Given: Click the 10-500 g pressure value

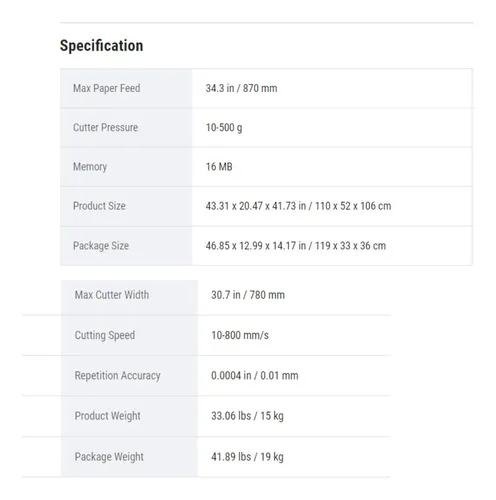Looking at the screenshot, I should [224, 128].
